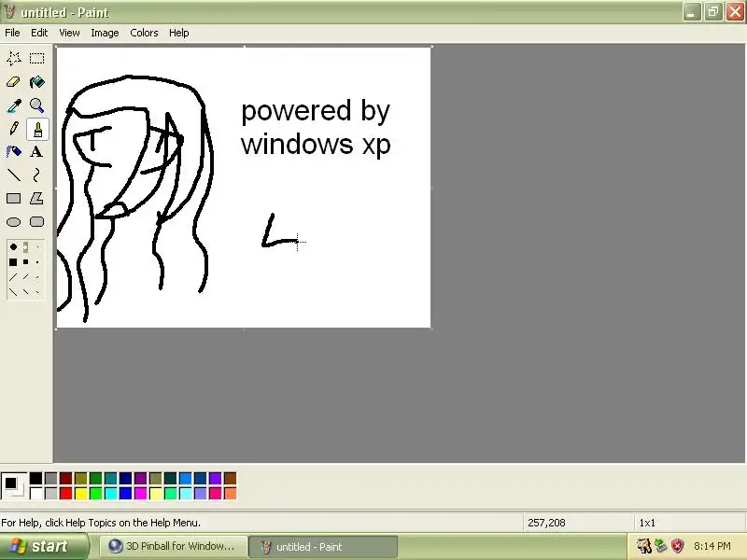Click the red shield security tray icon
The height and width of the screenshot is (560, 747).
(x=678, y=546)
